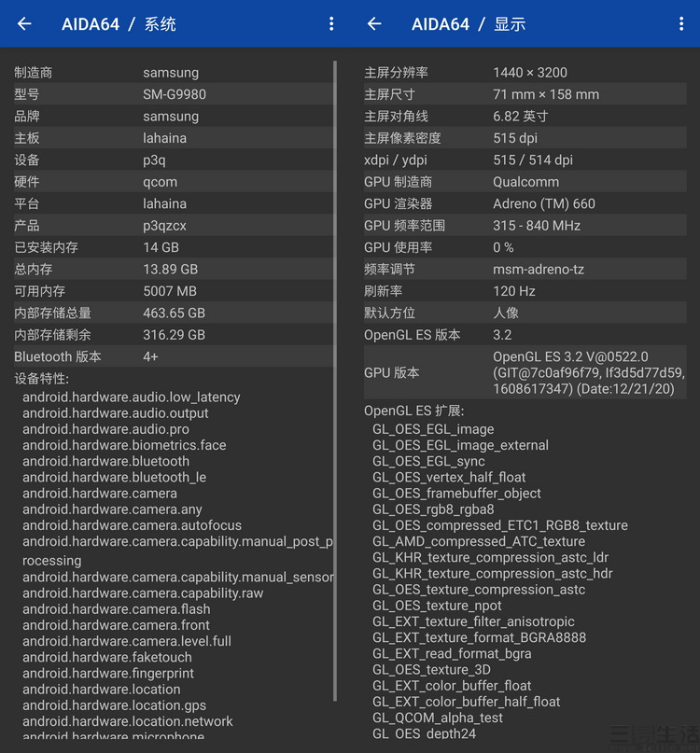This screenshot has height=753, width=700.
Task: Select the Bluetooth 版本 4+ row
Action: click(x=173, y=356)
